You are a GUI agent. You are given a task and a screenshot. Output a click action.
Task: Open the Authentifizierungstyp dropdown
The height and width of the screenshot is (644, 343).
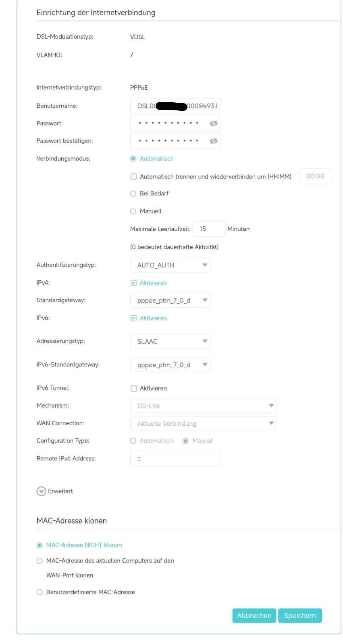pyautogui.click(x=170, y=265)
